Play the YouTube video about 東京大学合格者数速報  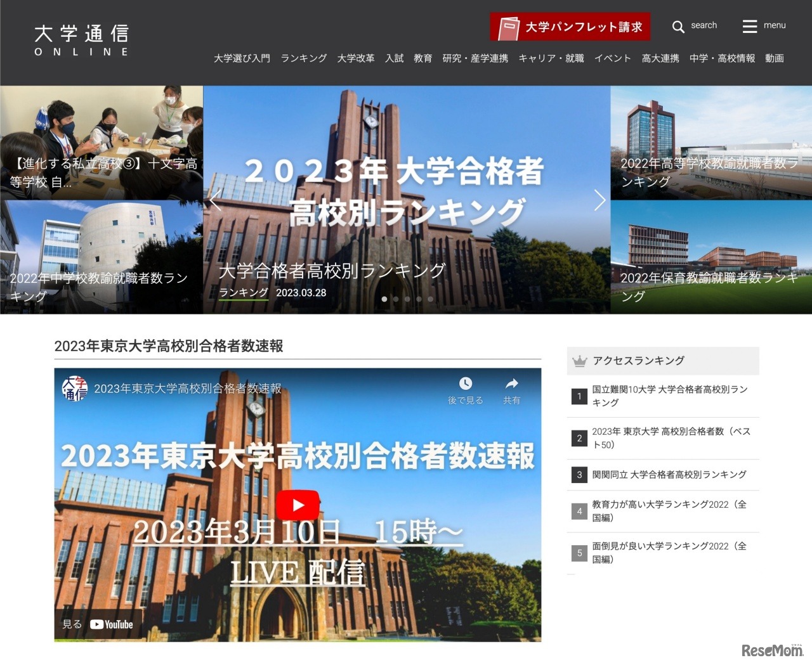pos(297,505)
